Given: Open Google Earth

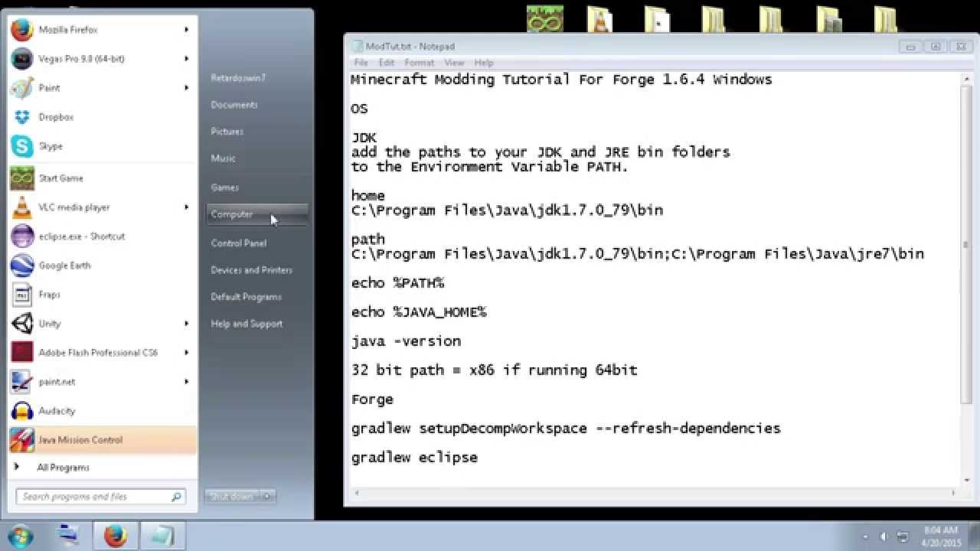Looking at the screenshot, I should pos(103,266).
